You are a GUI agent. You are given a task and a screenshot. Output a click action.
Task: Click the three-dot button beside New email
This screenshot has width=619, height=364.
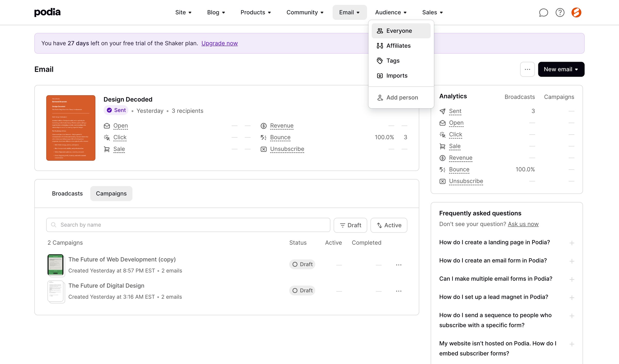(x=527, y=69)
